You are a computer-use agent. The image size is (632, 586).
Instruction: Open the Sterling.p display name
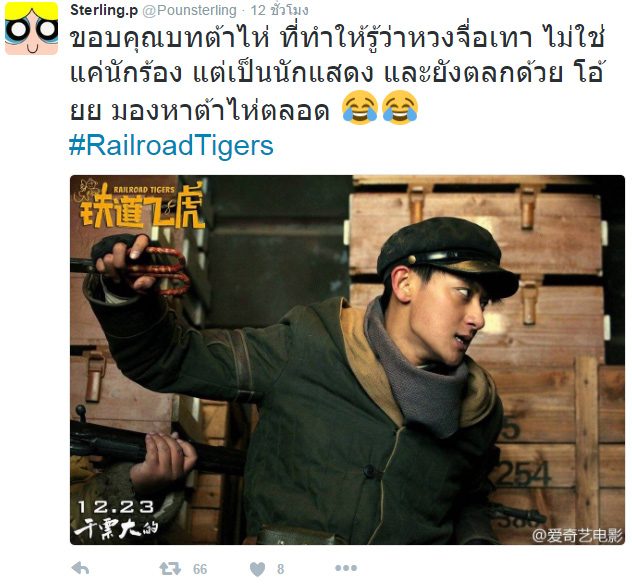point(104,10)
